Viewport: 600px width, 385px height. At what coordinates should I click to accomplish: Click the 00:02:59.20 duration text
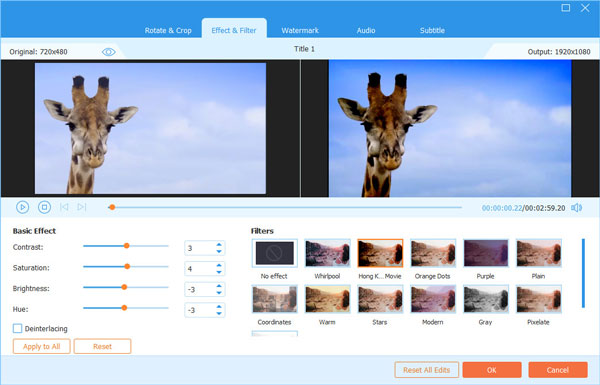545,208
